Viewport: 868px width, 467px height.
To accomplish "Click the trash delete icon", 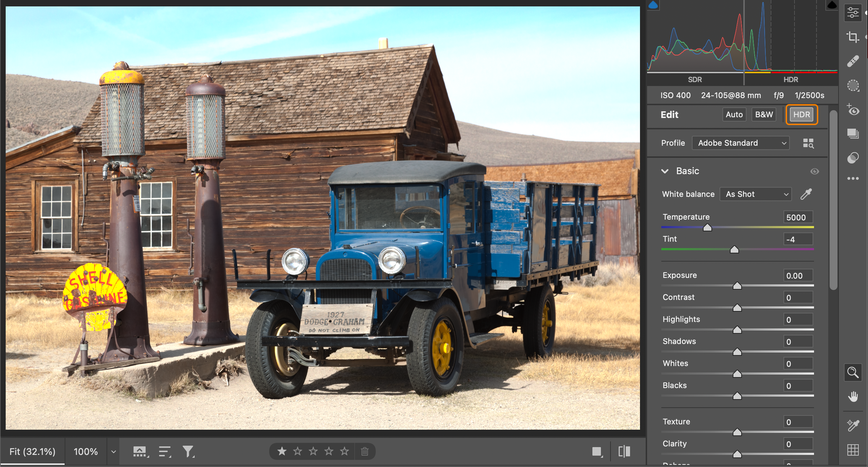I will [364, 451].
